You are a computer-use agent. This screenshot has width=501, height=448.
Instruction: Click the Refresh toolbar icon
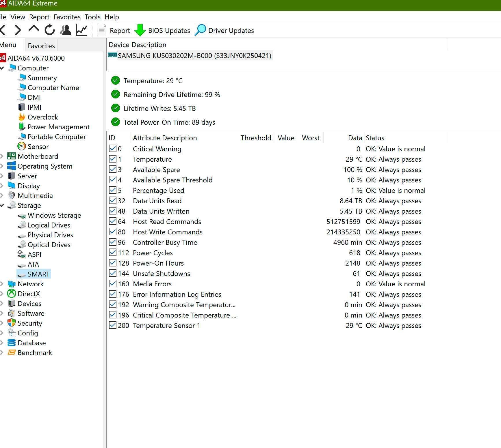50,30
